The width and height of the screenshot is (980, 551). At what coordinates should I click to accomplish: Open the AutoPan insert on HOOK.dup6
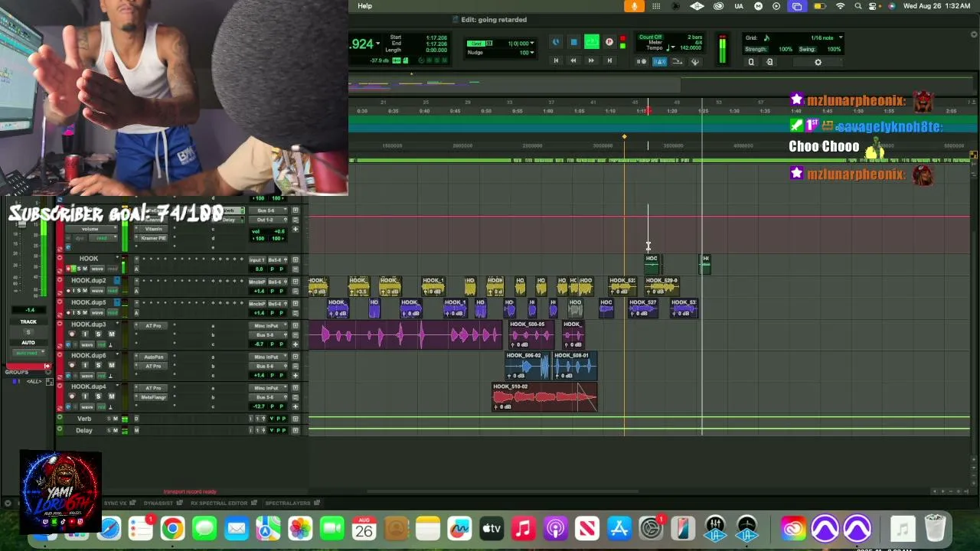coord(154,357)
